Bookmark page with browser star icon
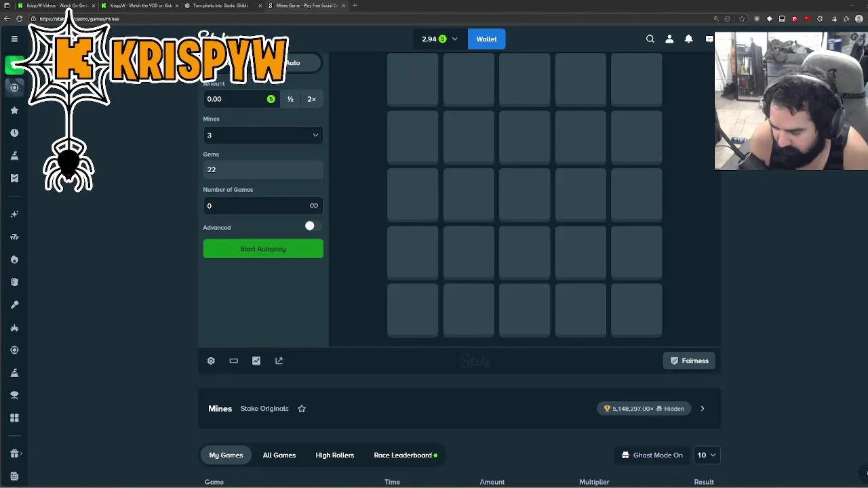 (x=742, y=19)
